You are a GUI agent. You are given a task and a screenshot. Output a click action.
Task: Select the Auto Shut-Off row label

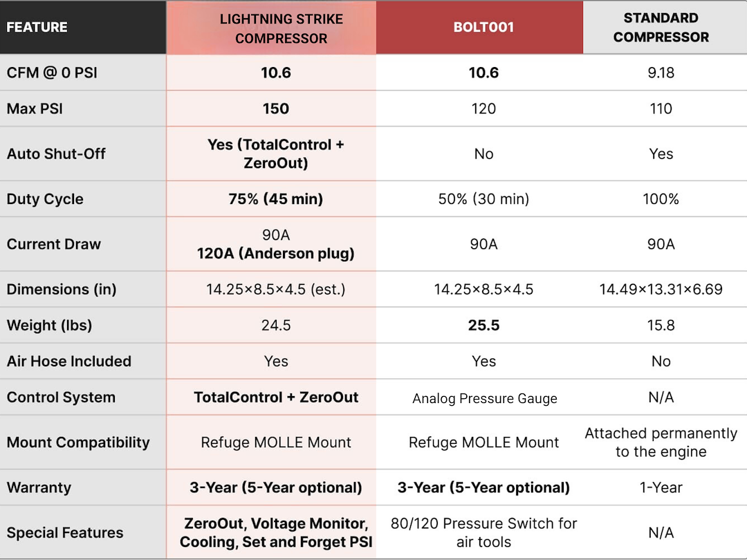pos(56,153)
